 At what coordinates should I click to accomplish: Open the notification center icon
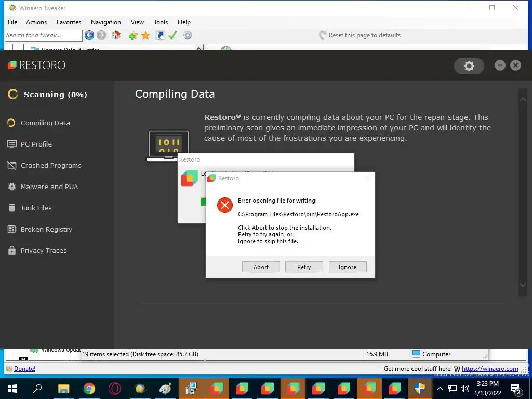[516, 389]
